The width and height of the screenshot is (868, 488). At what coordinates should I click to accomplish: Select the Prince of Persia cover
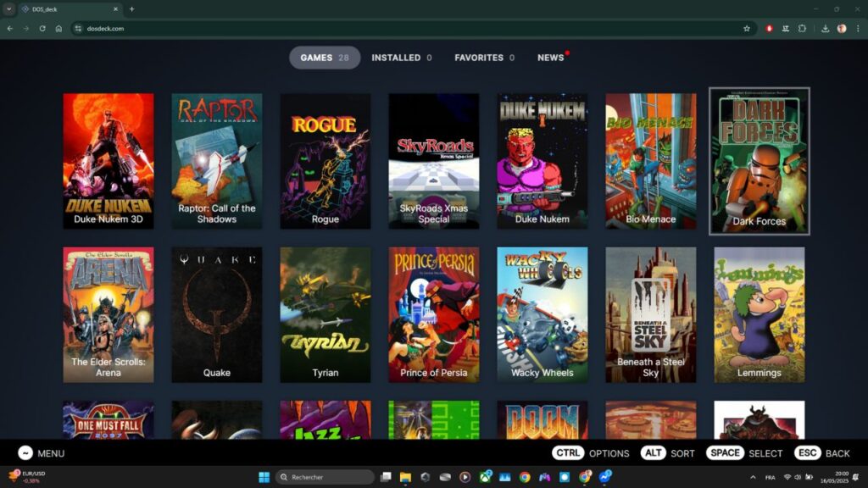(x=434, y=315)
